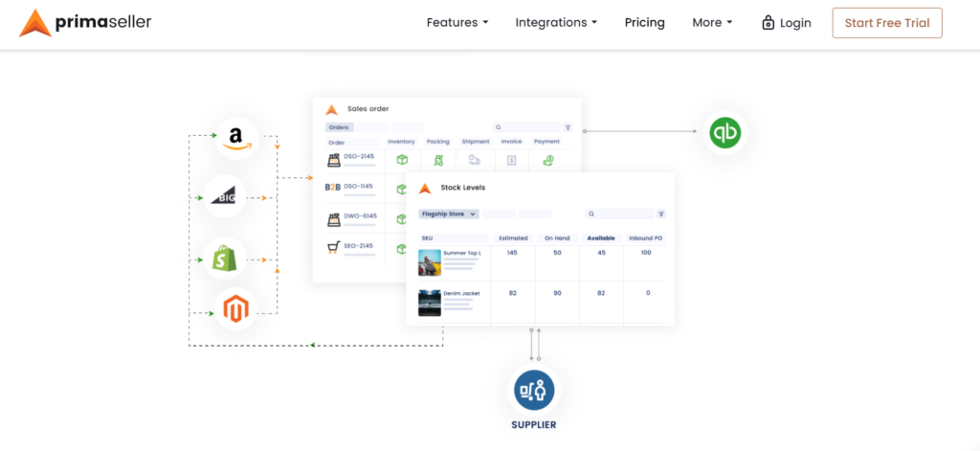Click the Invoice column header
This screenshot has width=980, height=451.
(x=511, y=142)
